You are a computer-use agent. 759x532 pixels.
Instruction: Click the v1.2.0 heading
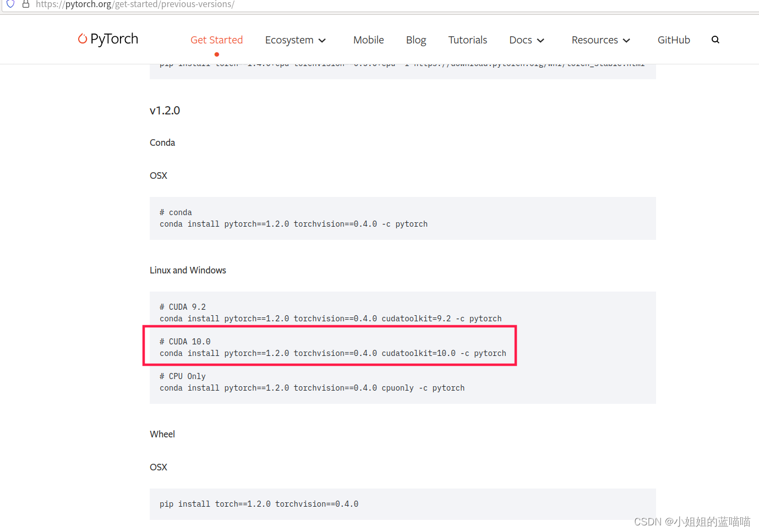pos(165,111)
